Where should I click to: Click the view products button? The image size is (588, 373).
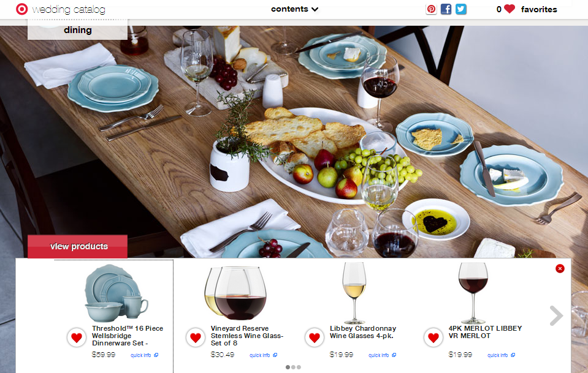78,246
